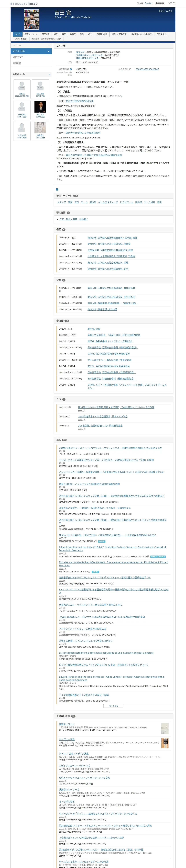Open paper Eduard Hanslick and the Idea of "Public"
Image resolution: width=186 pixels, height=868 pixels.
tap(112, 549)
